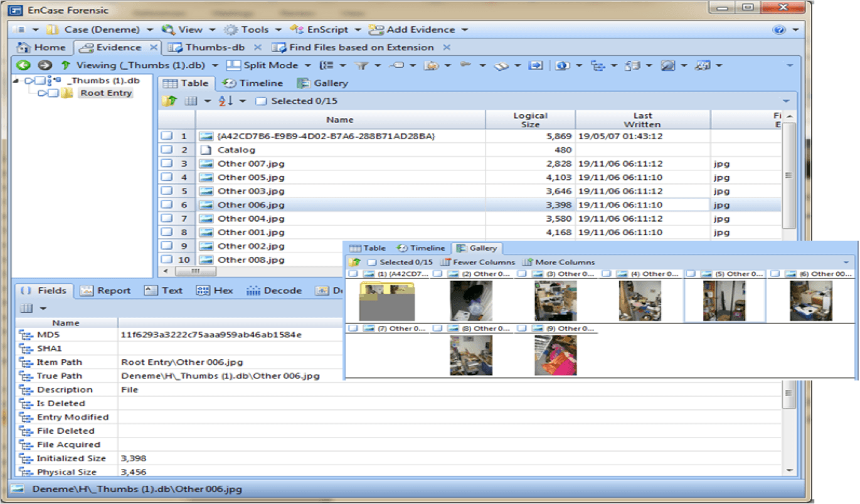Click the file icon of the Catalog row

pos(205,150)
